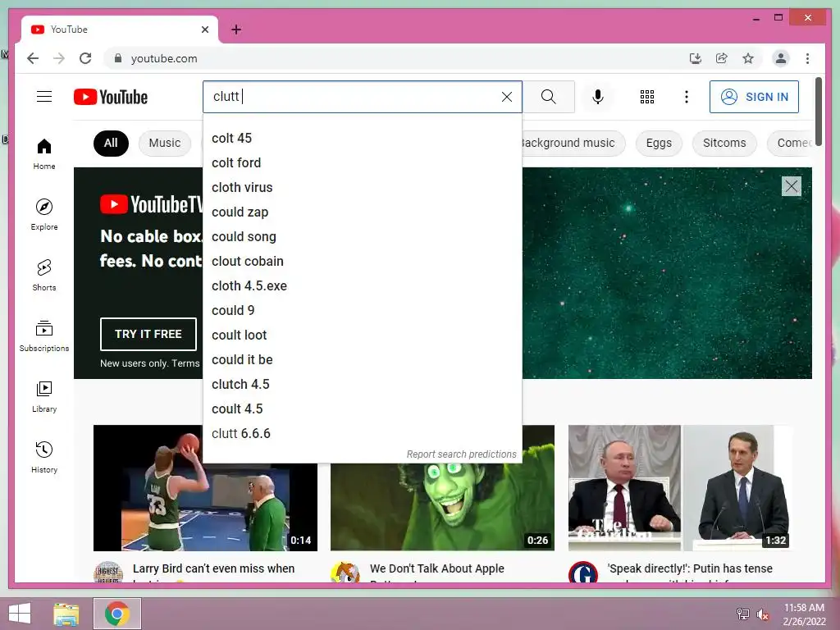Open File Explorer from the taskbar
The image size is (840, 630).
66,614
